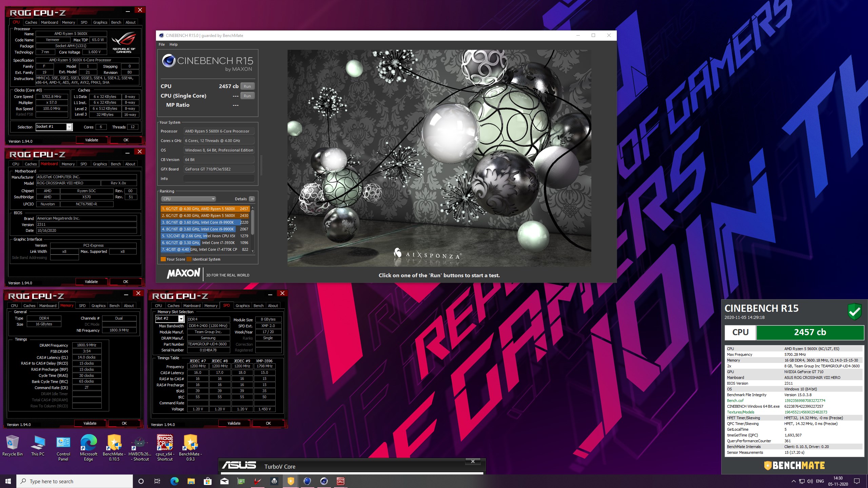Select the ranking row with score 2457

[x=205, y=209]
